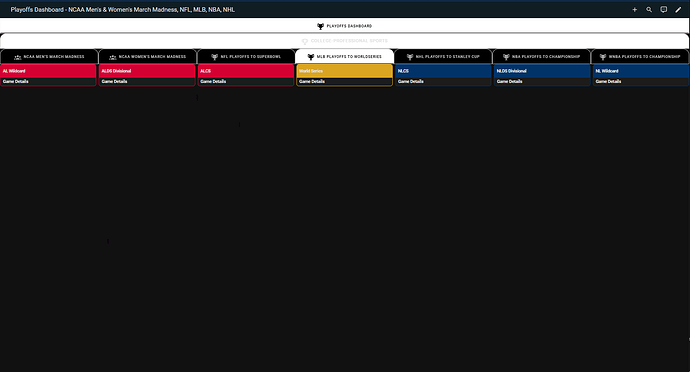Open Game Details under AL Wildcard
690x372 pixels.
pos(48,81)
